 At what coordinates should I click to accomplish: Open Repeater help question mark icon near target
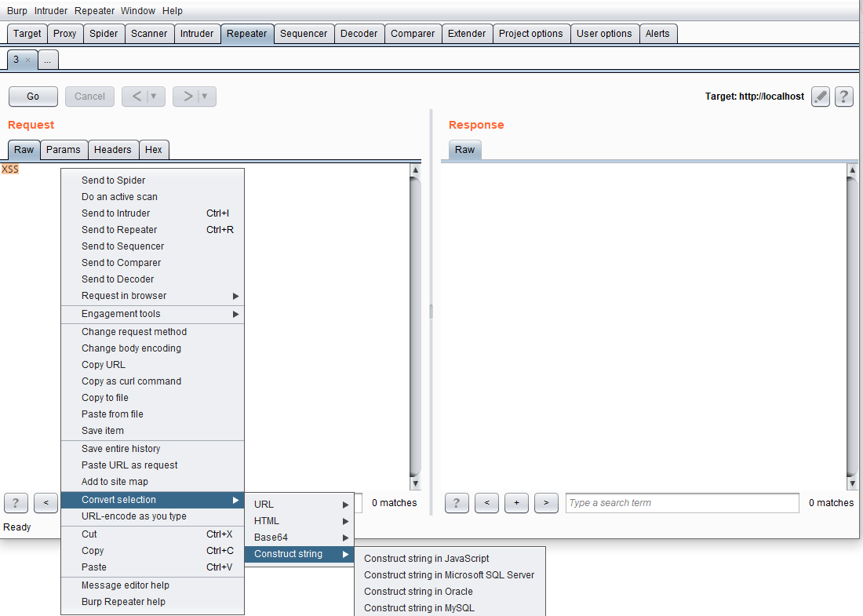tap(843, 97)
